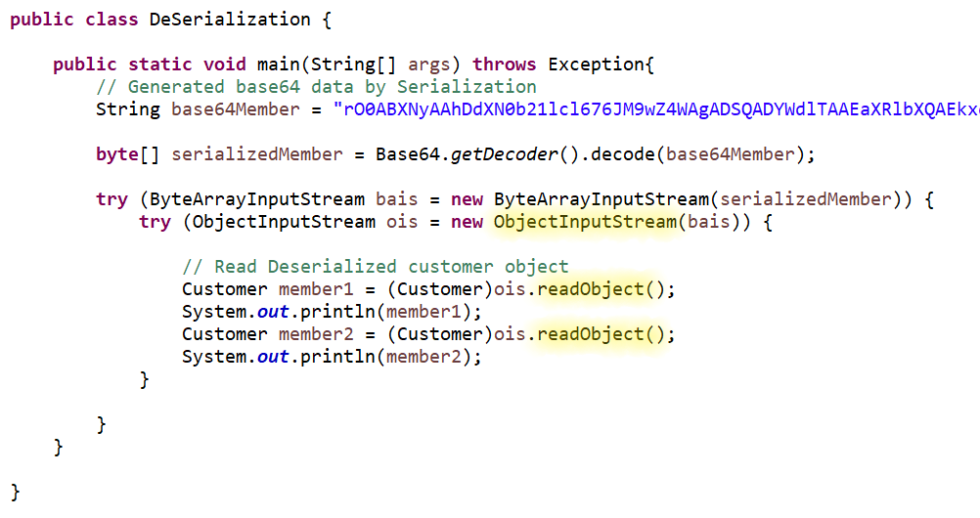Click the comment 'Read Deserialized customer object'

pyautogui.click(x=375, y=267)
